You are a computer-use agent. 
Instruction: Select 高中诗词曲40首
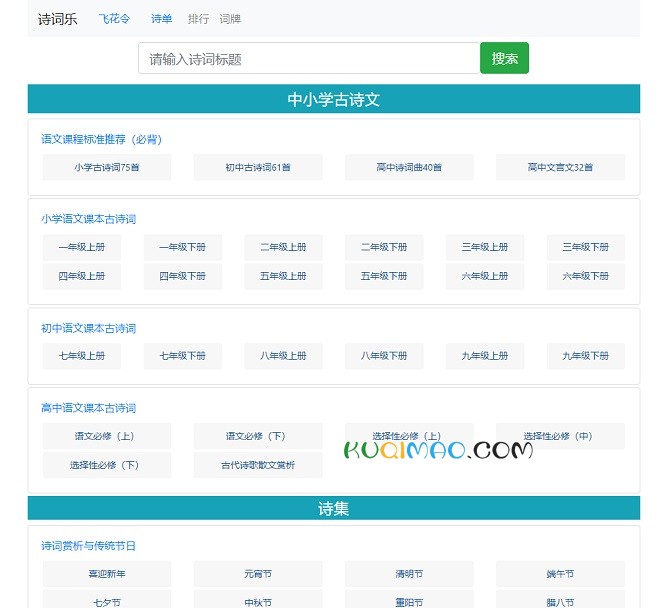(409, 167)
